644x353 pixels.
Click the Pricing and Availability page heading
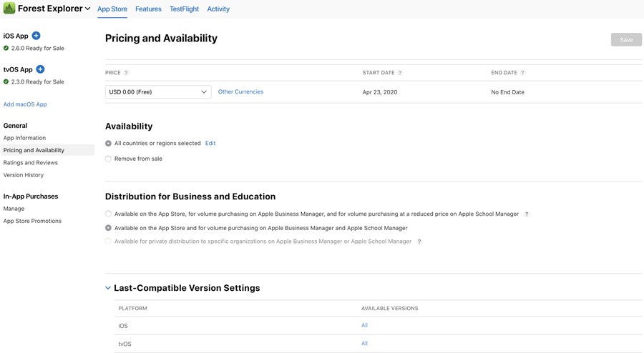pos(162,39)
